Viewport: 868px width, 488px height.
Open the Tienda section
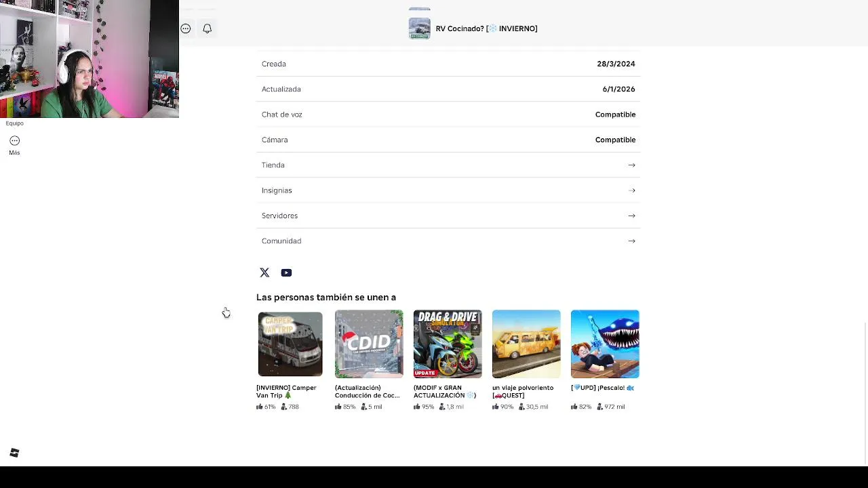[448, 165]
